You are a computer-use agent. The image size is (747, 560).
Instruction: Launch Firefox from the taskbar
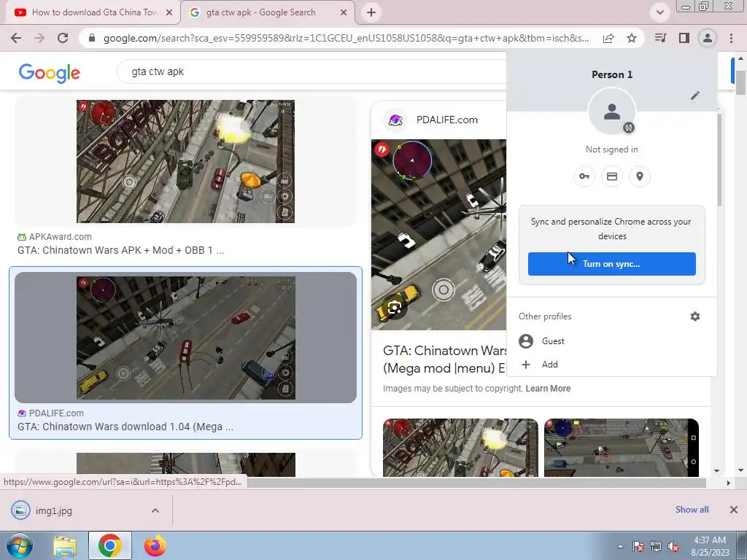(155, 545)
